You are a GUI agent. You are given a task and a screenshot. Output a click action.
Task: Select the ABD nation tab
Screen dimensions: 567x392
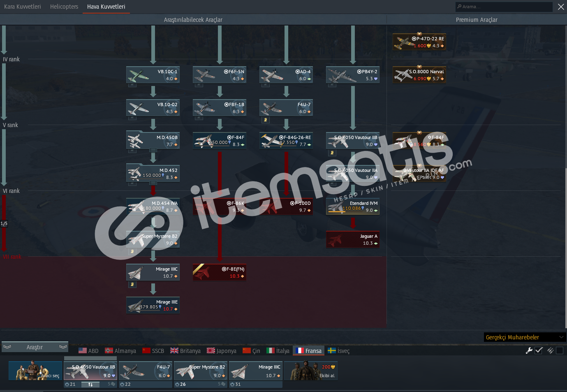click(x=88, y=351)
